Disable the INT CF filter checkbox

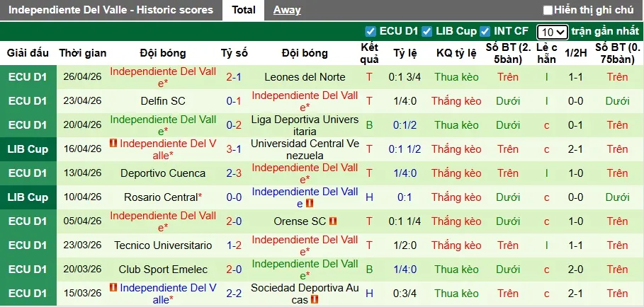click(x=485, y=31)
